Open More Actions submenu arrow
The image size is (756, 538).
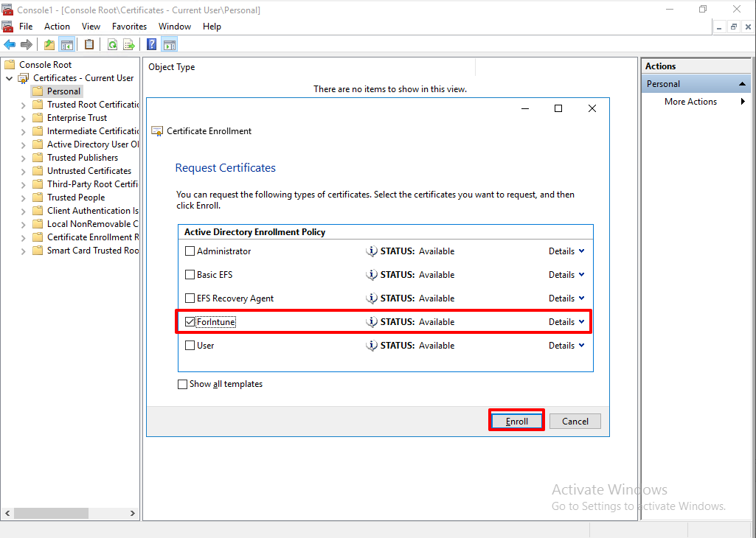[x=743, y=102]
